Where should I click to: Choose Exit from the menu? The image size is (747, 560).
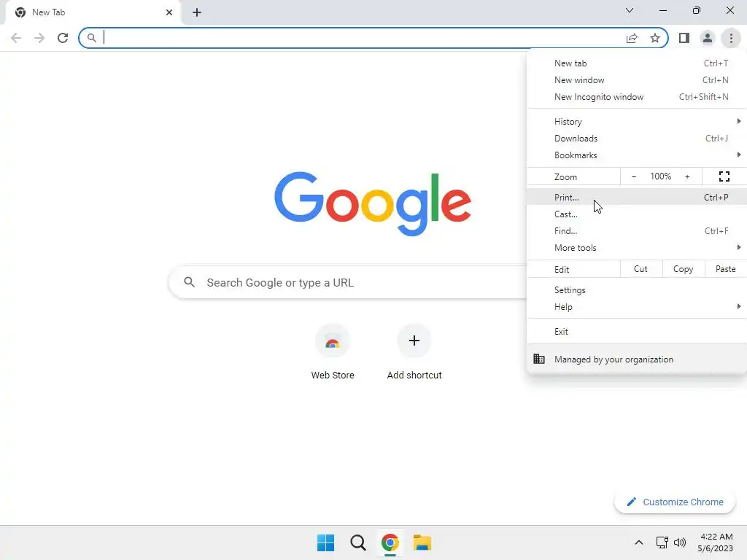(636, 332)
